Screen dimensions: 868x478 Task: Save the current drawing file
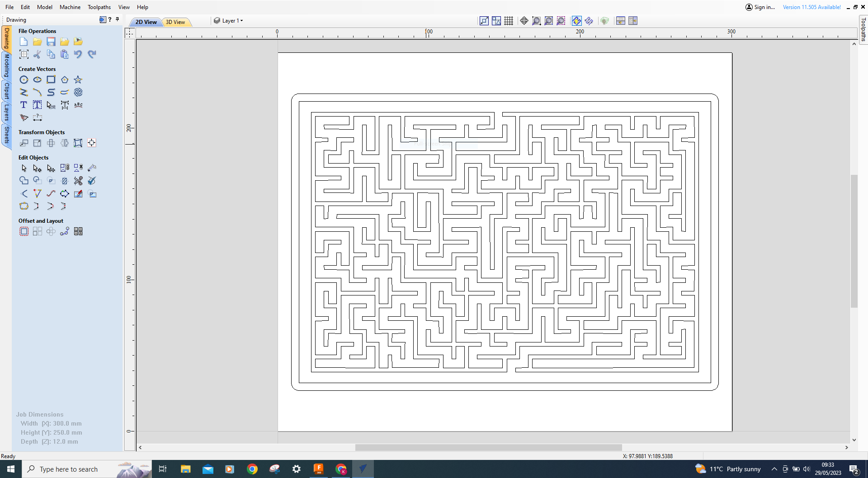(51, 41)
